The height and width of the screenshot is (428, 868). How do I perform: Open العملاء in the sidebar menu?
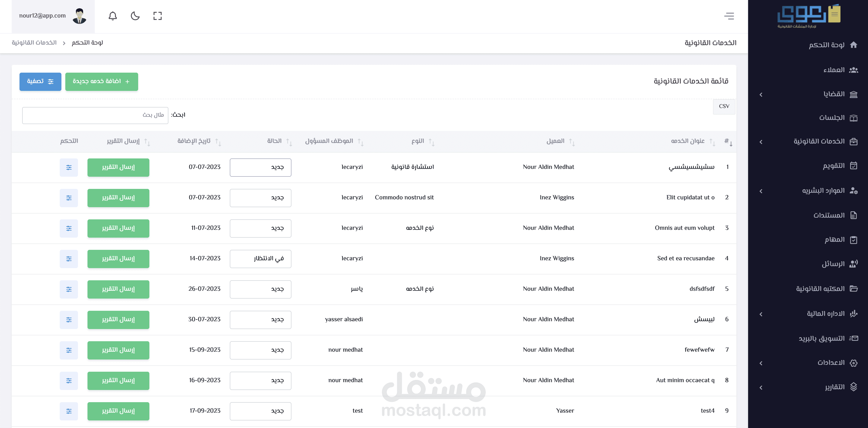[x=834, y=70]
